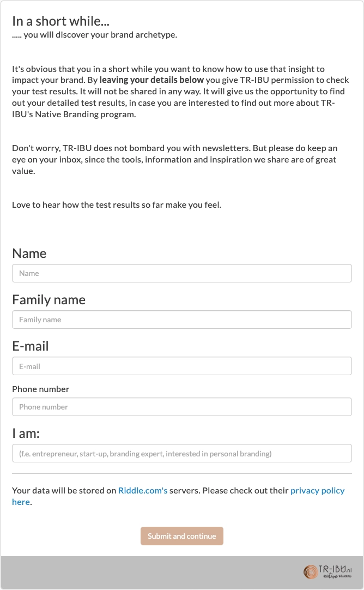Click the E-mail field label
The image size is (364, 590).
coord(31,346)
